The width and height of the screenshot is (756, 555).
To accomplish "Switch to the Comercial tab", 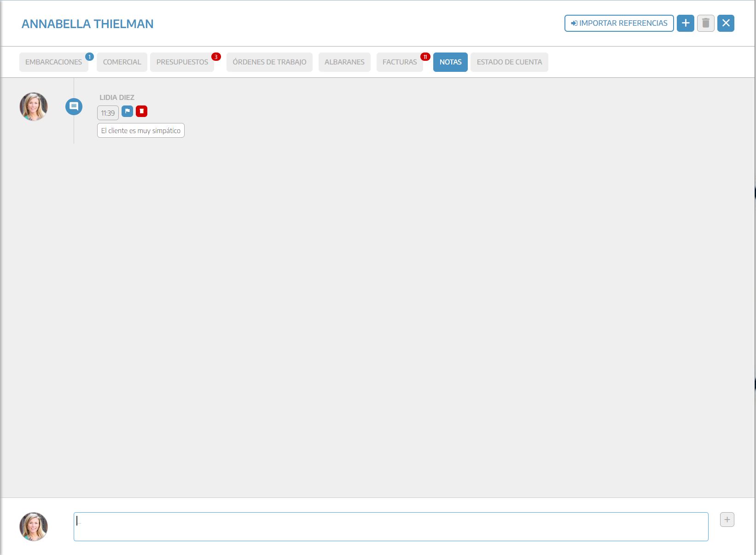I will point(122,62).
